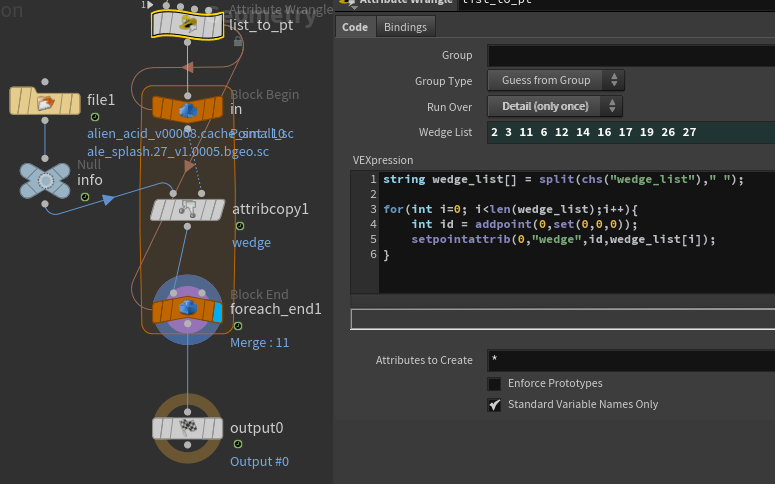The height and width of the screenshot is (484, 775).
Task: Switch to the Bindings tab
Action: tap(405, 27)
